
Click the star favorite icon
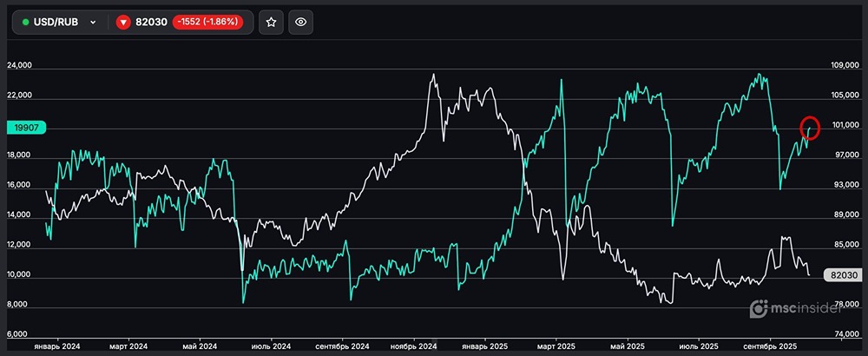coord(271,23)
